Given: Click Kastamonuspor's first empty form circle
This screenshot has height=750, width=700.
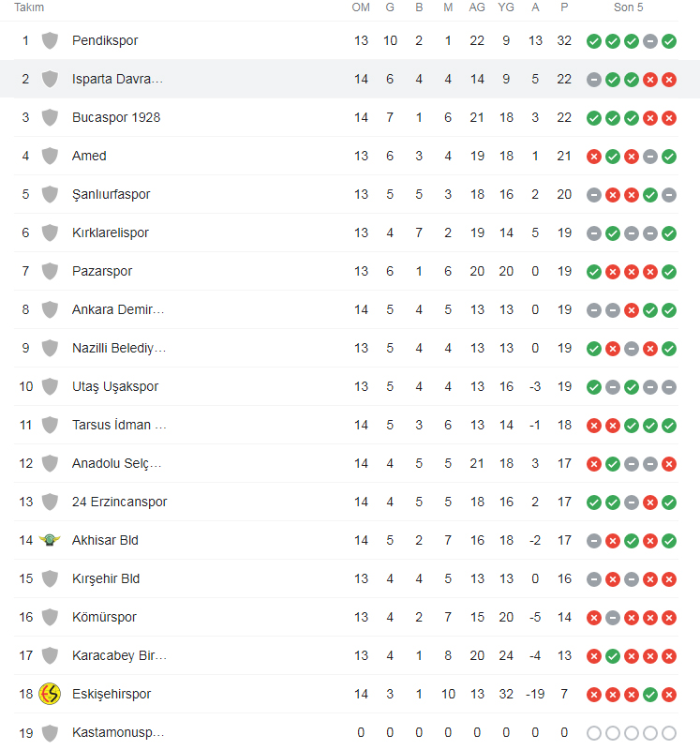Looking at the screenshot, I should [x=594, y=733].
